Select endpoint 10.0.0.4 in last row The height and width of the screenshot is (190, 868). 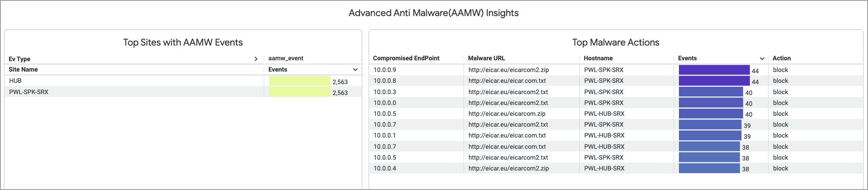click(385, 168)
